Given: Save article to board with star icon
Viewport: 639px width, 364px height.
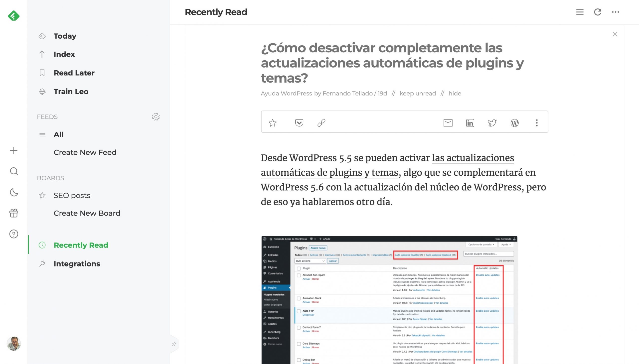Looking at the screenshot, I should (273, 123).
